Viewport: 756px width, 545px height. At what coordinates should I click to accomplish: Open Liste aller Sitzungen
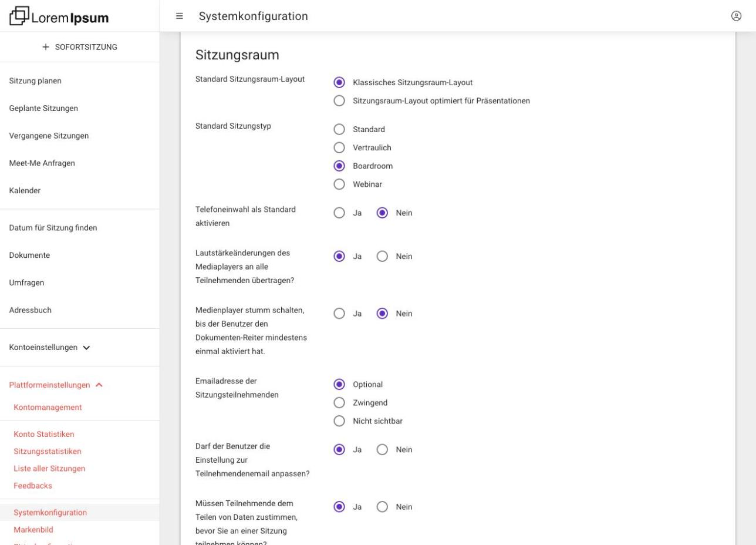coord(49,468)
